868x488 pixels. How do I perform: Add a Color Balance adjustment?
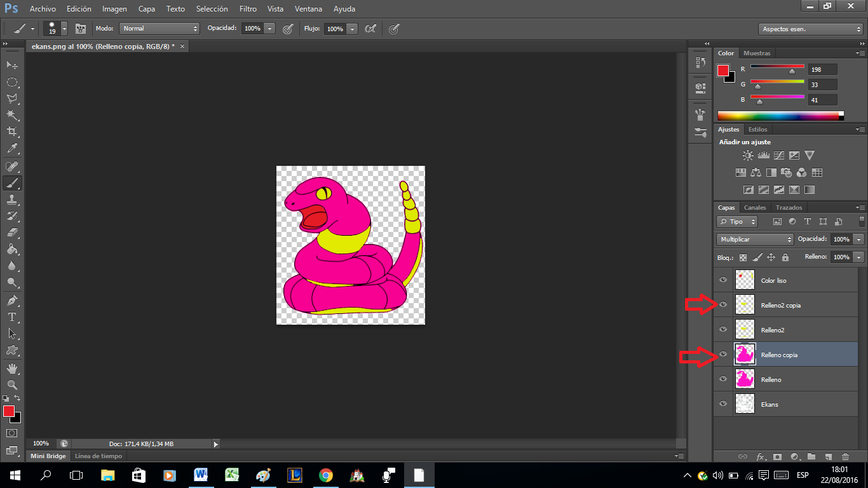(x=756, y=172)
